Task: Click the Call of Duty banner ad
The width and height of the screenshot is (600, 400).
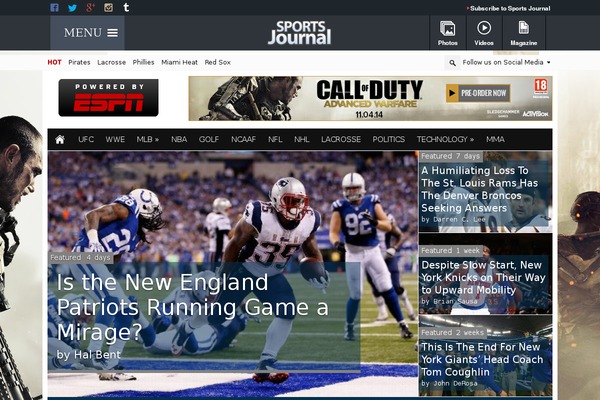Action: coord(370,98)
